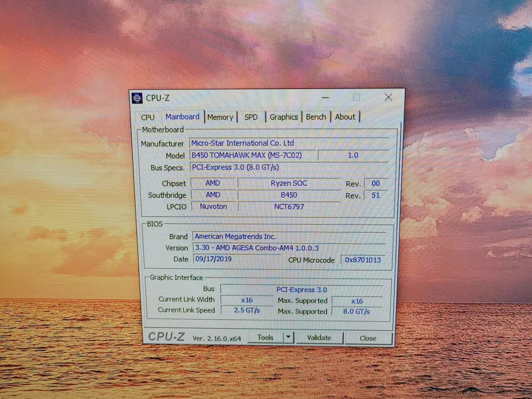Click the Southbridge vendor AMD cell
The width and height of the screenshot is (532, 399).
[213, 195]
